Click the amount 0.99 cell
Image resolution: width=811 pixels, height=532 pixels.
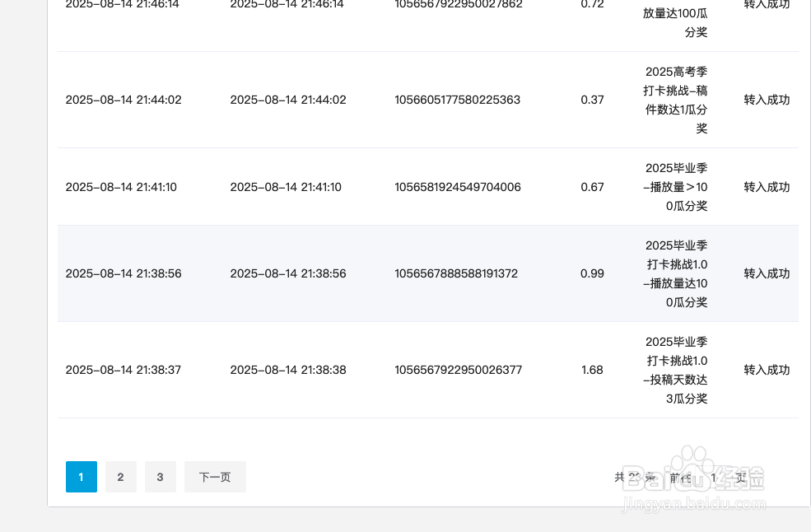592,273
